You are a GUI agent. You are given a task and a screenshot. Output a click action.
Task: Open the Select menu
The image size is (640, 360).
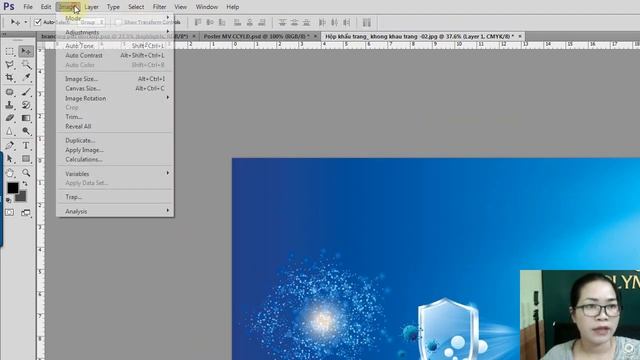pos(136,7)
